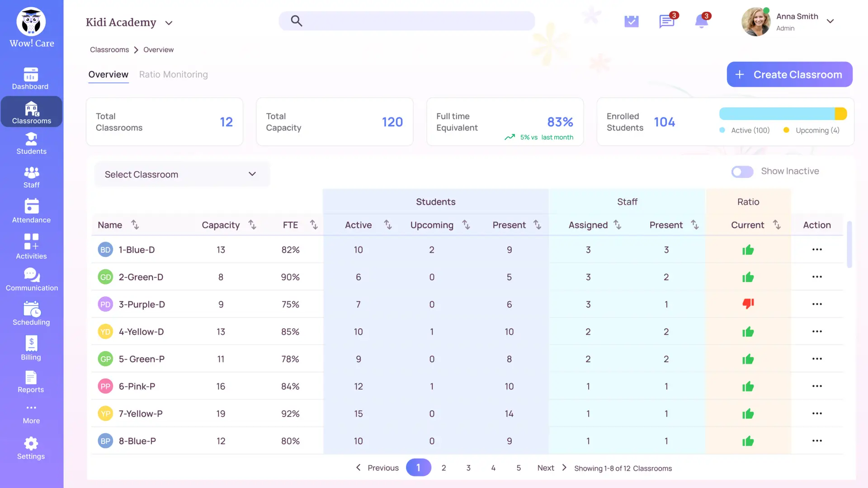Sort by Students Active column
This screenshot has height=488, width=868.
coord(388,225)
